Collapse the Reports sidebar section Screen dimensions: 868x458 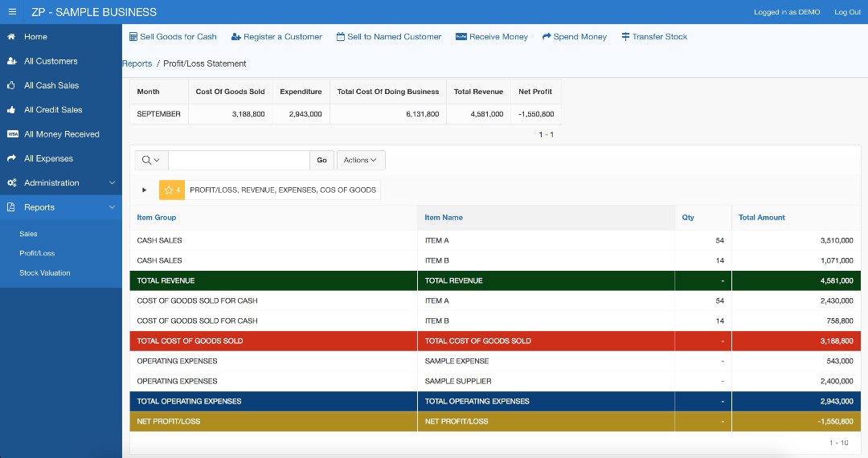(x=112, y=207)
